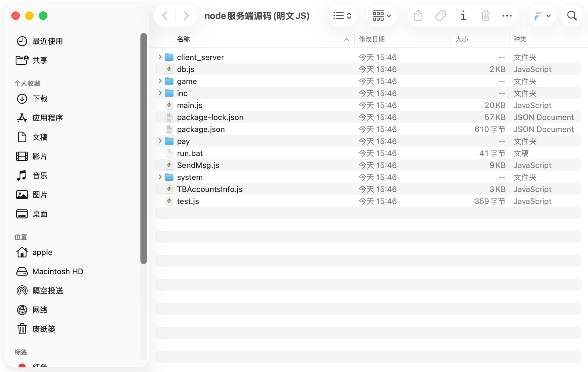Select the 文稿 sidebar icon
This screenshot has width=588, height=372.
22,137
